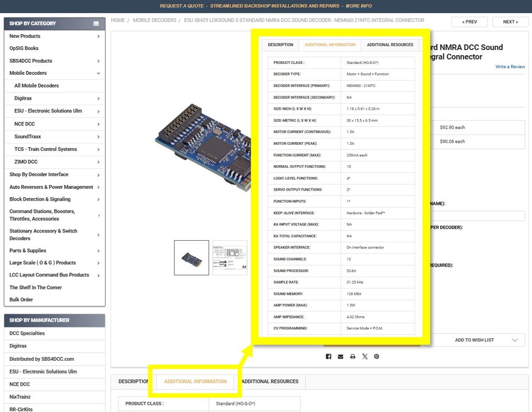
Task: Click Write a Review link
Action: (510, 67)
